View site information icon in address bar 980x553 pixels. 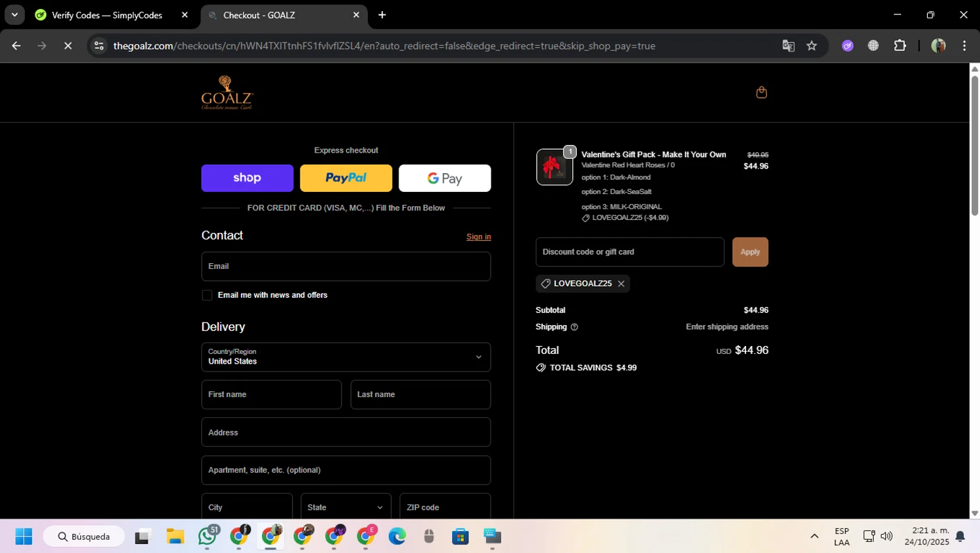coord(99,46)
